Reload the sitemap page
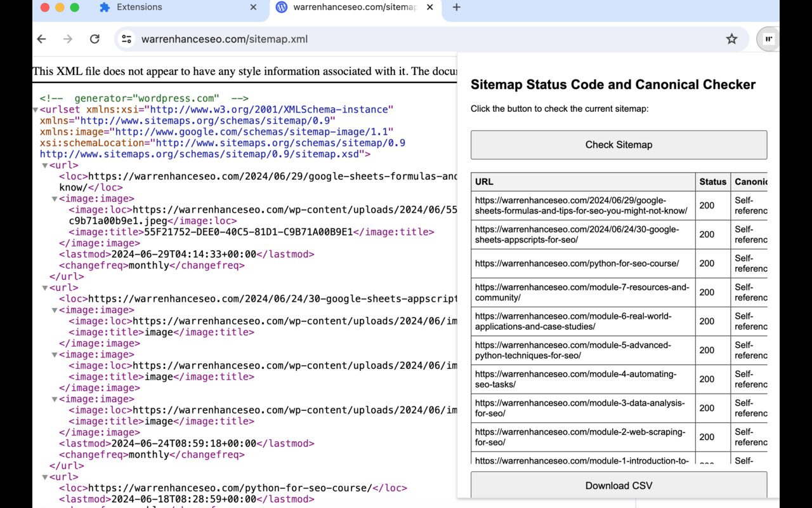Viewport: 812px width, 508px height. 95,39
